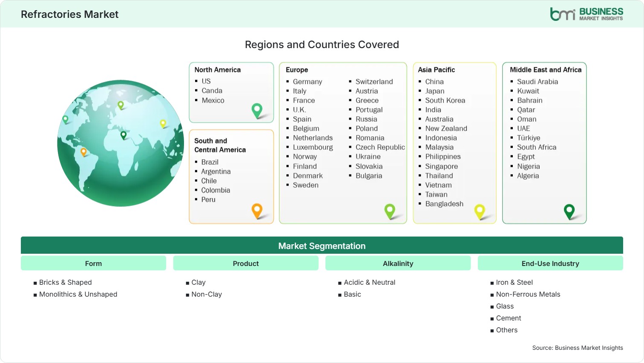
Task: Click New Zealand in the Asia Pacific list
Action: click(x=446, y=129)
